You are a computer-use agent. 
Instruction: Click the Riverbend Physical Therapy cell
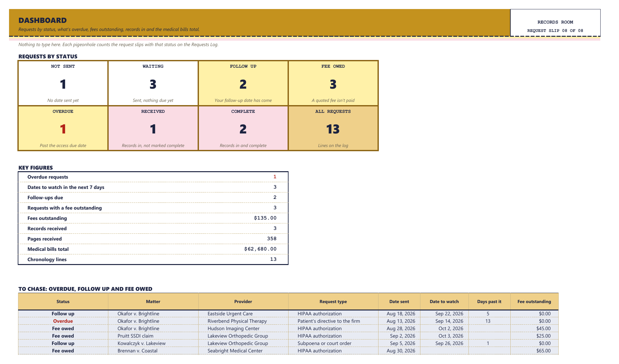click(x=243, y=321)
